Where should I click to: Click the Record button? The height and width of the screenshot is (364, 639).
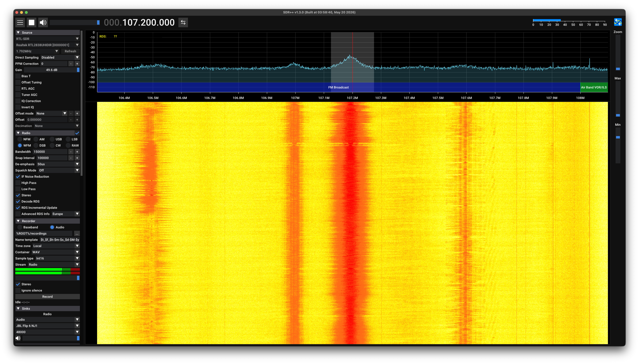tap(47, 297)
